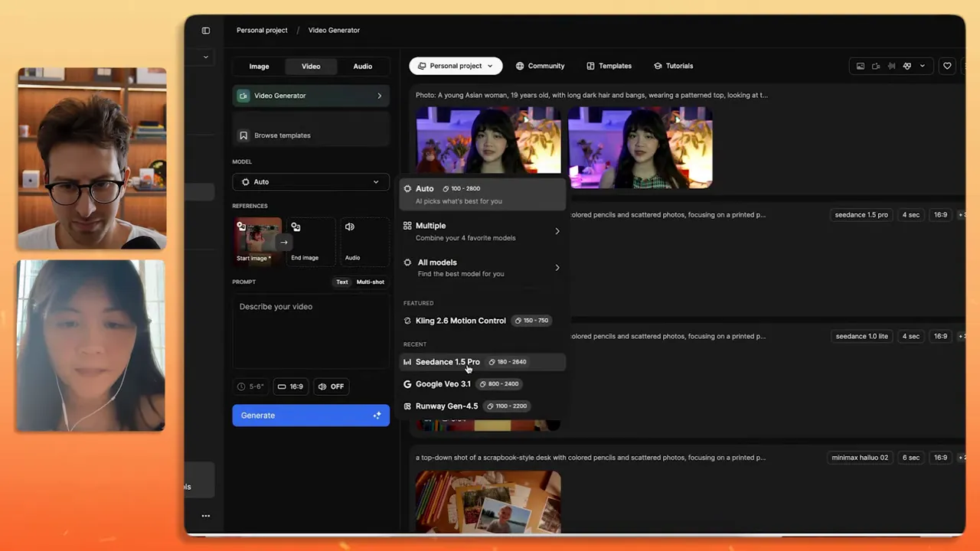Switch to the Video tab

[x=311, y=67]
